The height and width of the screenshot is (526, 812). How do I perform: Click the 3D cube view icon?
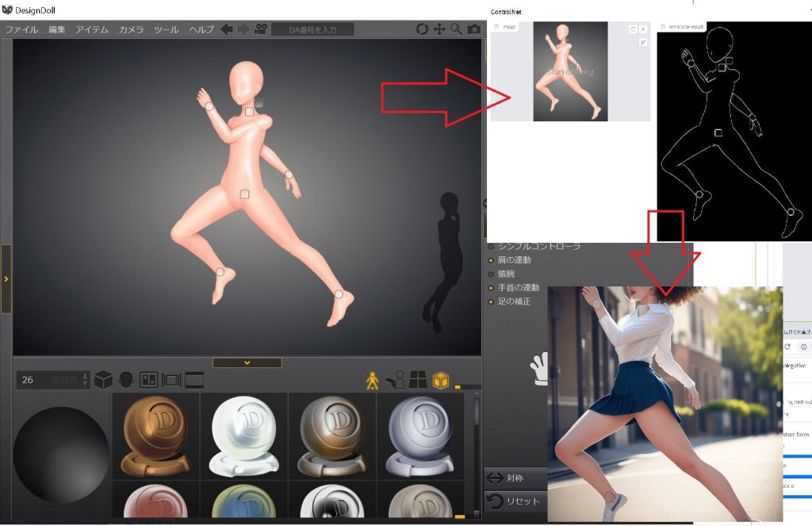[x=104, y=380]
